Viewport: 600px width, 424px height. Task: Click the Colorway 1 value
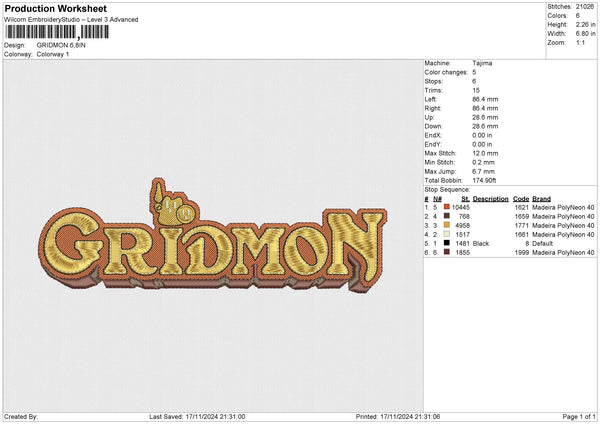pyautogui.click(x=55, y=53)
